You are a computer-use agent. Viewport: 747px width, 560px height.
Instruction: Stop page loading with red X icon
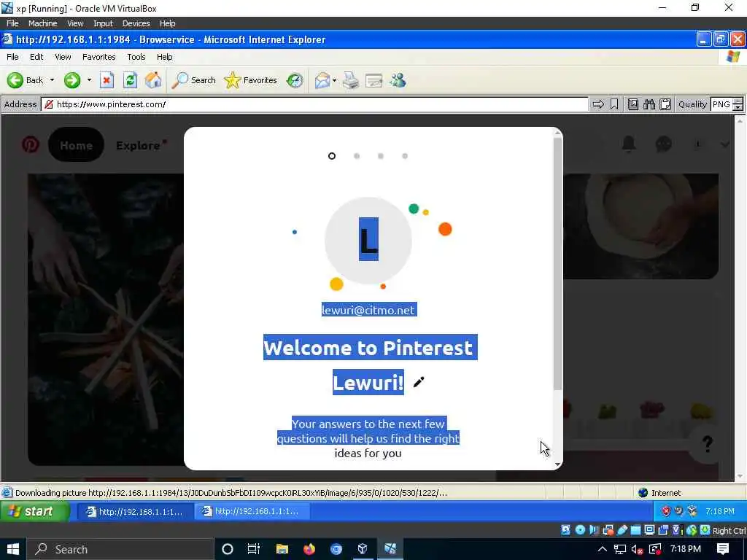(107, 80)
